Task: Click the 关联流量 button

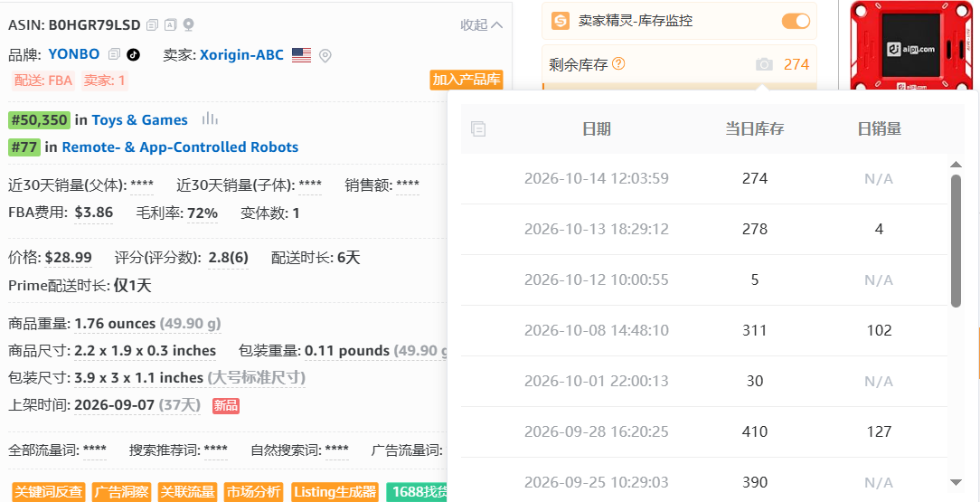Action: coord(187,492)
